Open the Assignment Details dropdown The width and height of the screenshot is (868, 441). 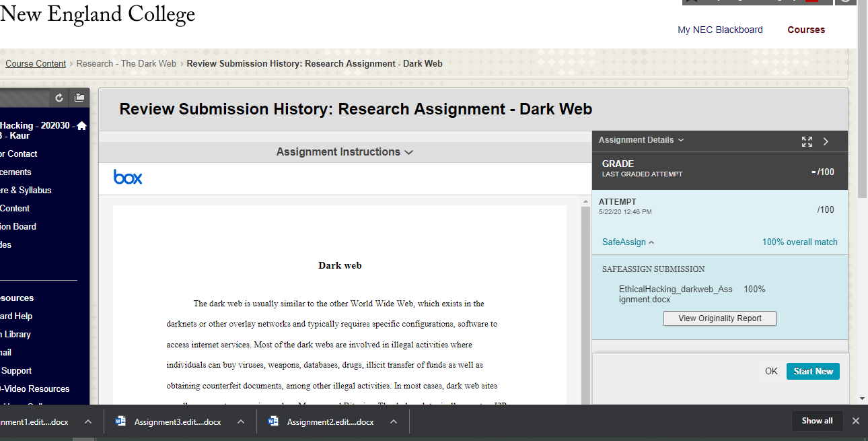tap(641, 140)
